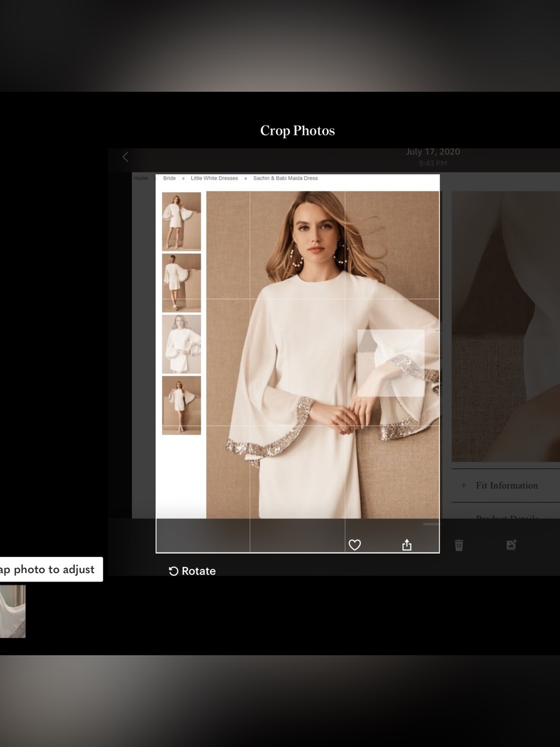Select the third dress thumbnail
The image size is (560, 747).
pyautogui.click(x=181, y=344)
